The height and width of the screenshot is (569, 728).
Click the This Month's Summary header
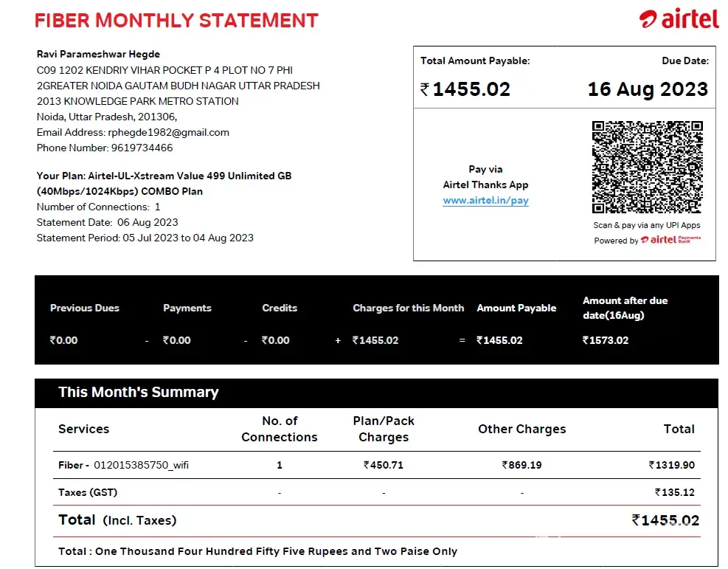click(x=139, y=393)
